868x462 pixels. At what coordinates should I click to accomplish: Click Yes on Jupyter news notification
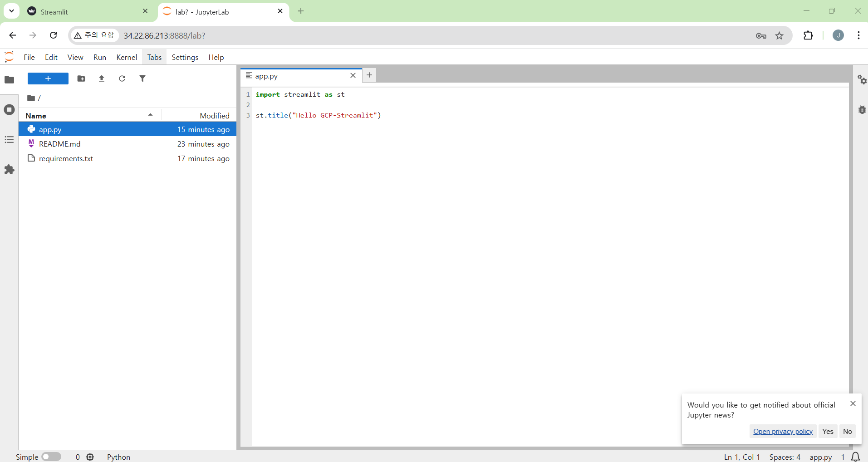(828, 432)
